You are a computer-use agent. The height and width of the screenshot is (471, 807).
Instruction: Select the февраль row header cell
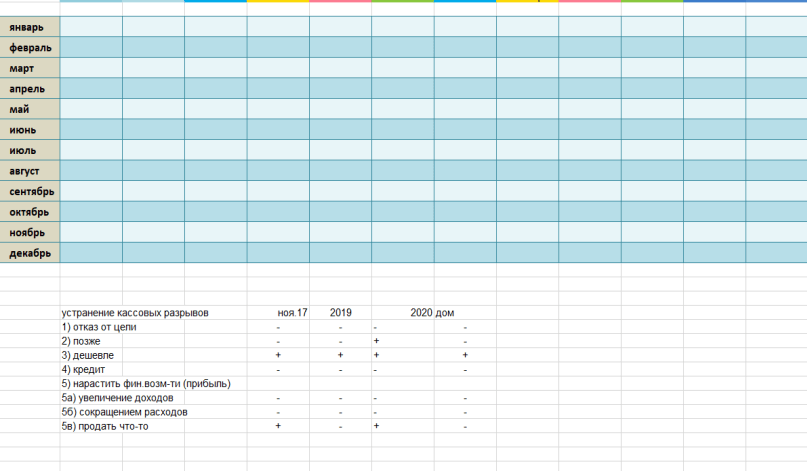pyautogui.click(x=30, y=47)
